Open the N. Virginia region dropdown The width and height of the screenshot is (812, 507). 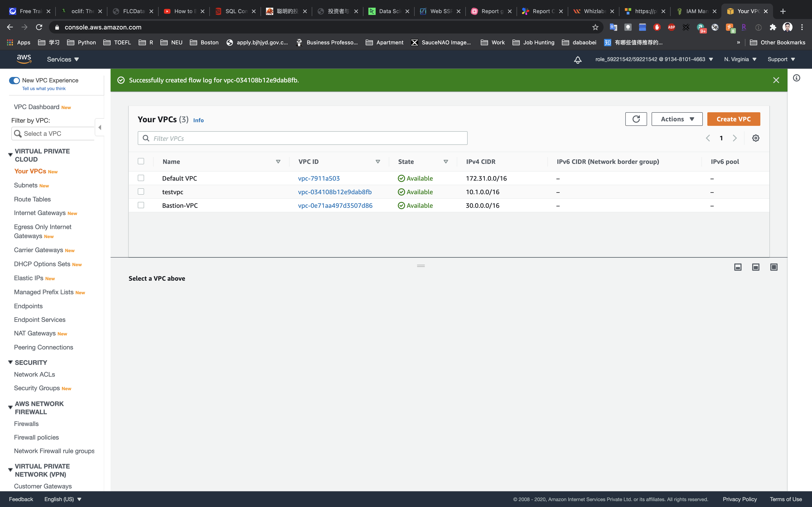pyautogui.click(x=740, y=59)
